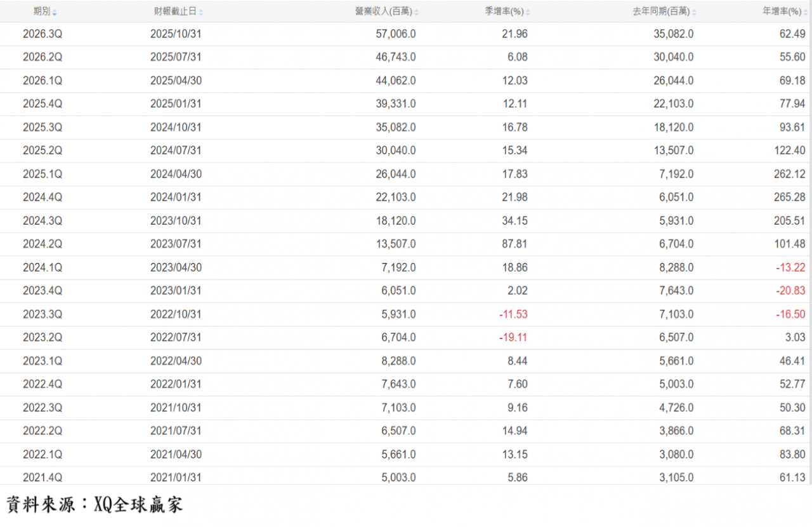Click the 2023.1Q period cell
The height and width of the screenshot is (527, 812).
[x=43, y=361]
